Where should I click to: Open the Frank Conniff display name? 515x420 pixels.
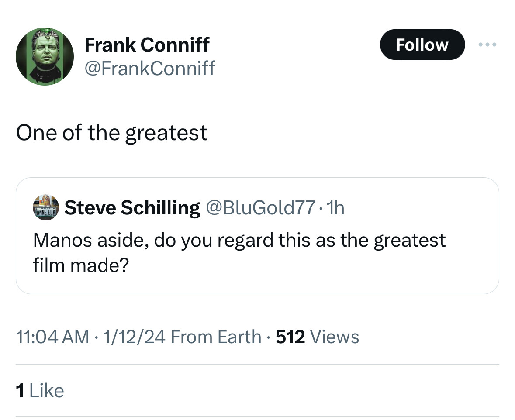coord(147,45)
